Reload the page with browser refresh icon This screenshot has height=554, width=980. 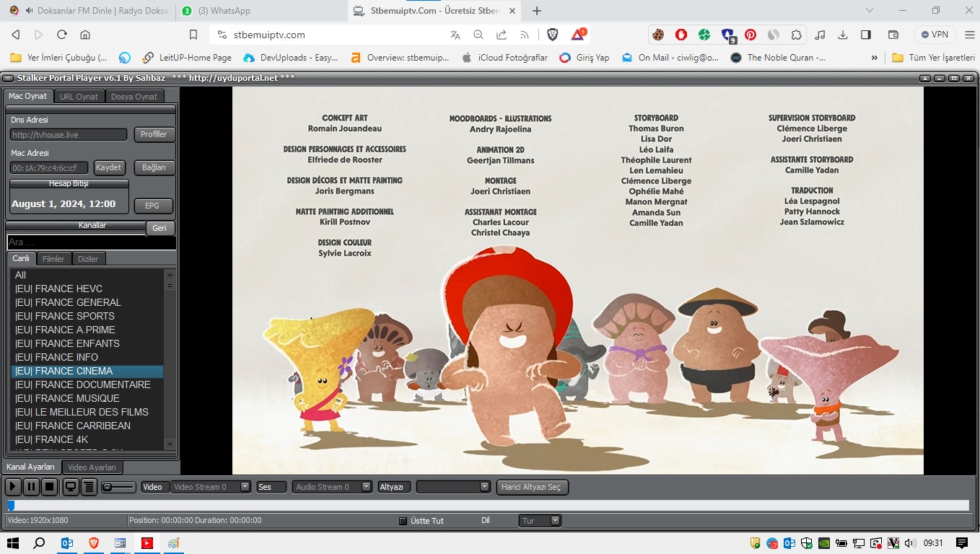tap(62, 35)
